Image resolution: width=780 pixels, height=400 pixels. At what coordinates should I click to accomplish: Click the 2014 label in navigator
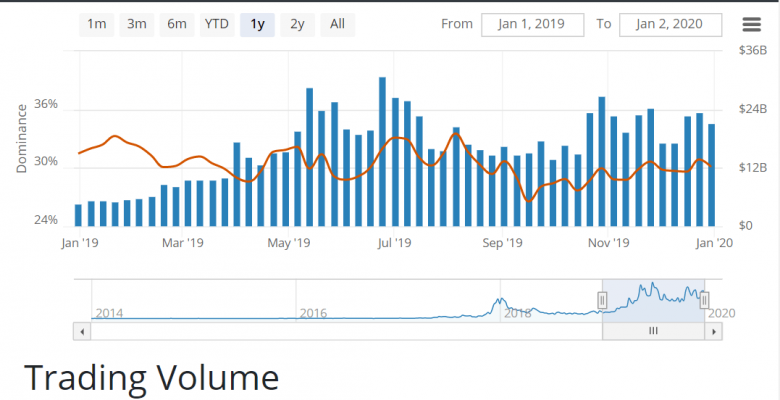coord(109,313)
